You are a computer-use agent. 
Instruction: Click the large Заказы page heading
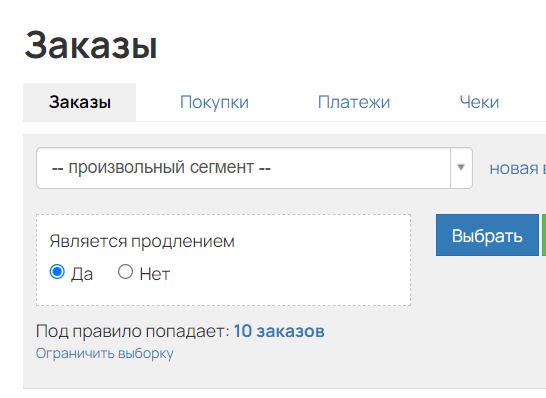click(91, 45)
